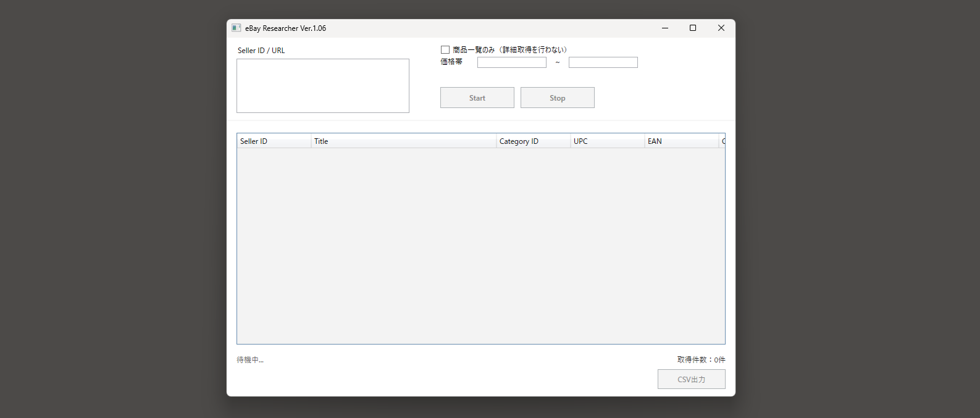Click the Stop button

coord(558,98)
